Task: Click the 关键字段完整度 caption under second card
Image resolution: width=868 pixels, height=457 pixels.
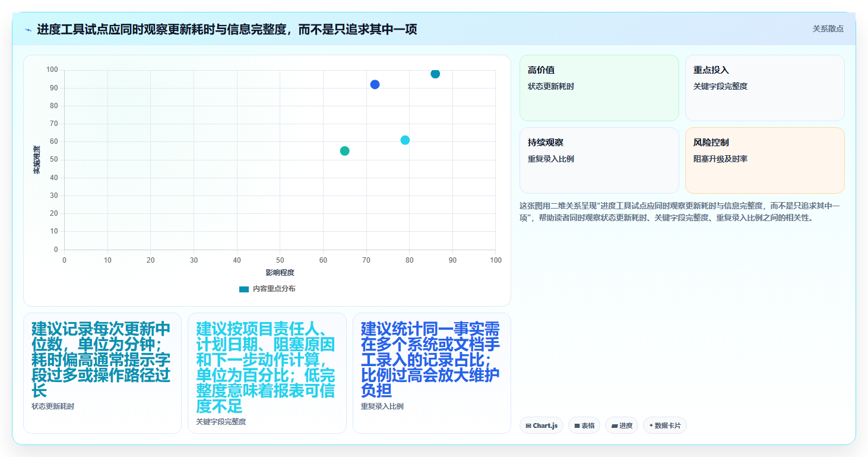Action: 221,422
